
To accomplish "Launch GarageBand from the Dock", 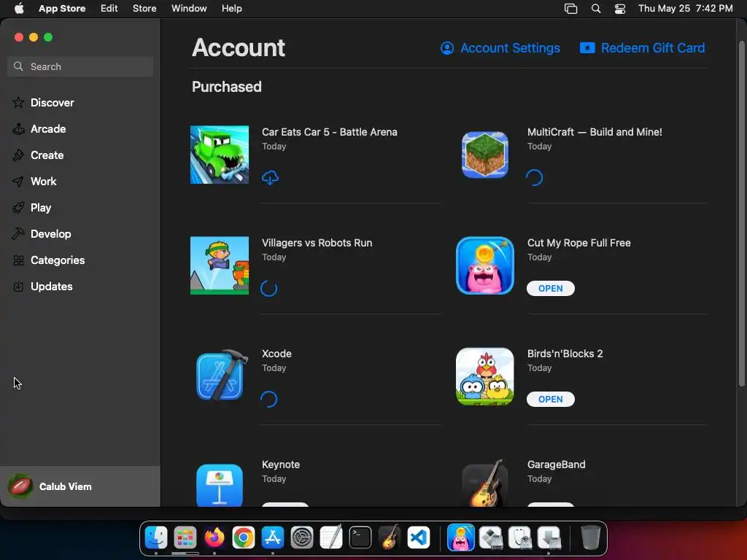I will (x=390, y=537).
